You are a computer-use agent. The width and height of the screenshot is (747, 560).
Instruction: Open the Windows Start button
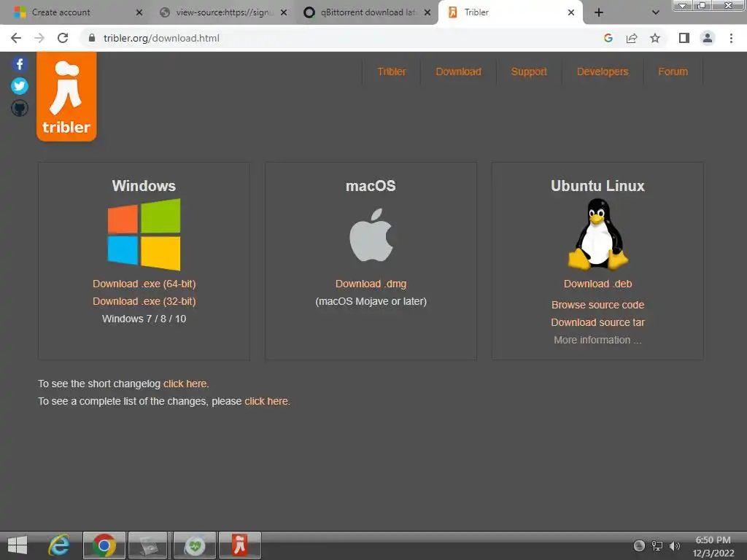pos(18,545)
